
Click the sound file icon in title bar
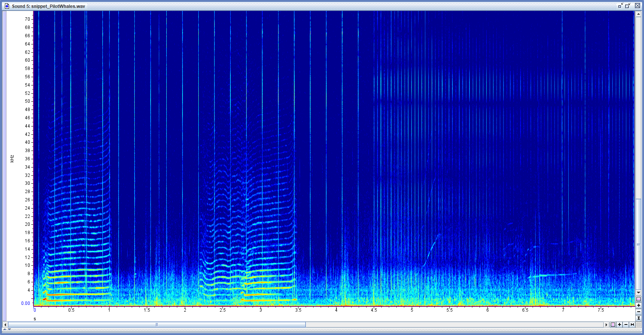coord(7,6)
